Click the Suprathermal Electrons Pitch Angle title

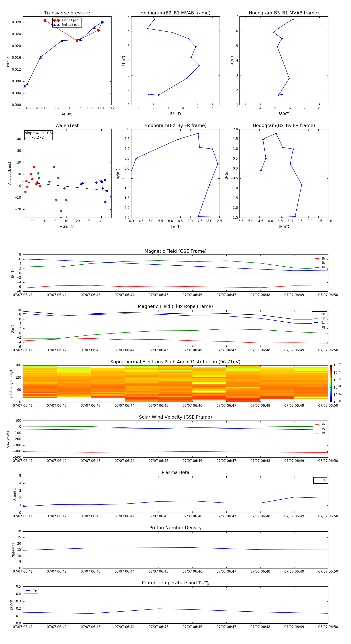click(175, 362)
